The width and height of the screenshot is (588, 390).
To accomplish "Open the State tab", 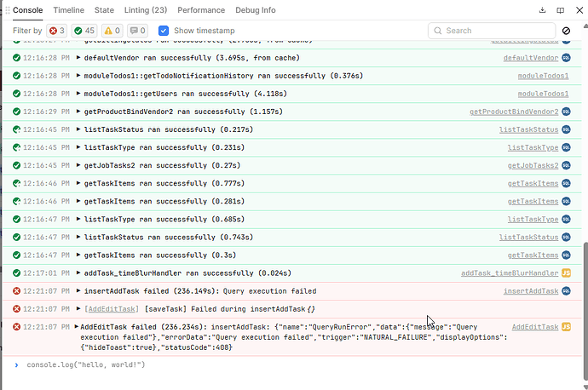I will click(x=104, y=10).
